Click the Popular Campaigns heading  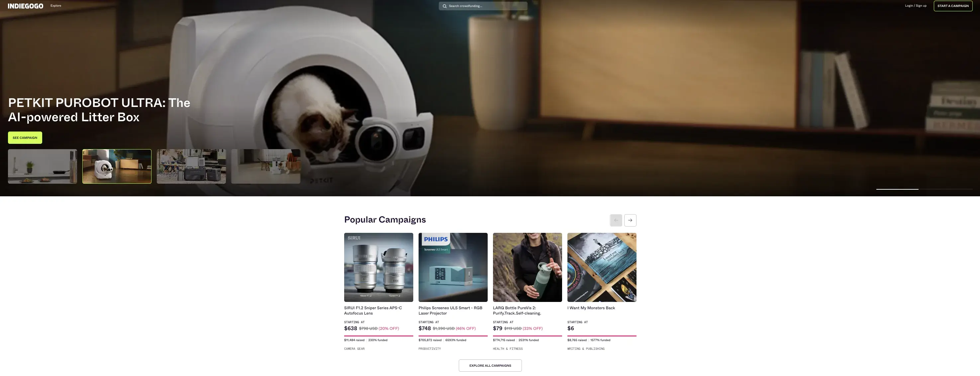point(385,220)
